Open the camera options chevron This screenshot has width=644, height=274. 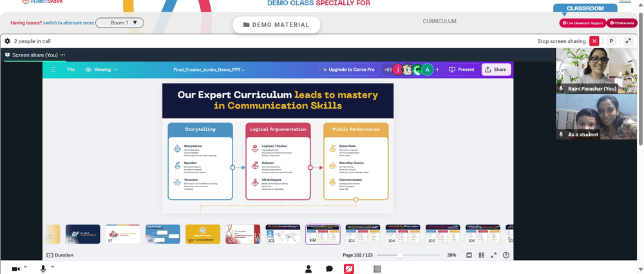pos(26,267)
